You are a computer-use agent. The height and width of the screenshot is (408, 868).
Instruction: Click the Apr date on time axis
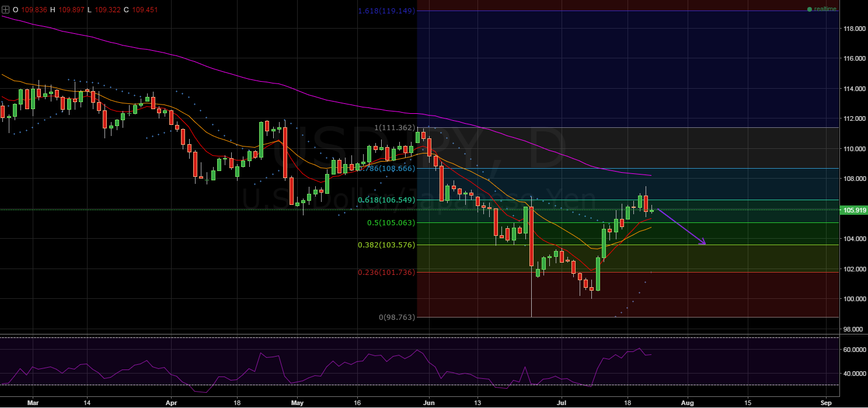coord(171,403)
